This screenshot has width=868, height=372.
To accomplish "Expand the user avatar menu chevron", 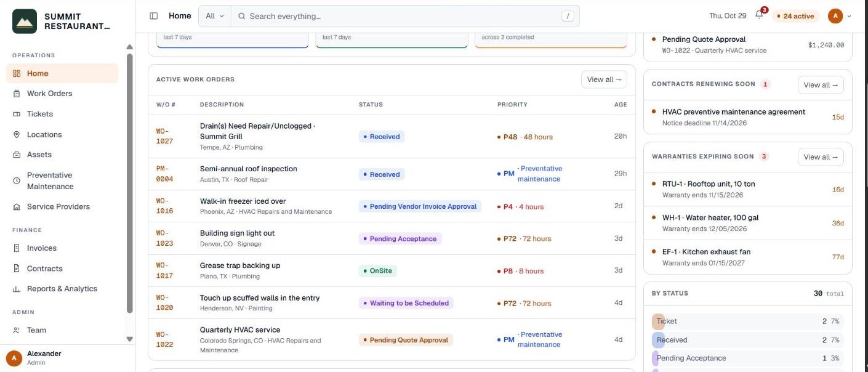I will coord(850,16).
